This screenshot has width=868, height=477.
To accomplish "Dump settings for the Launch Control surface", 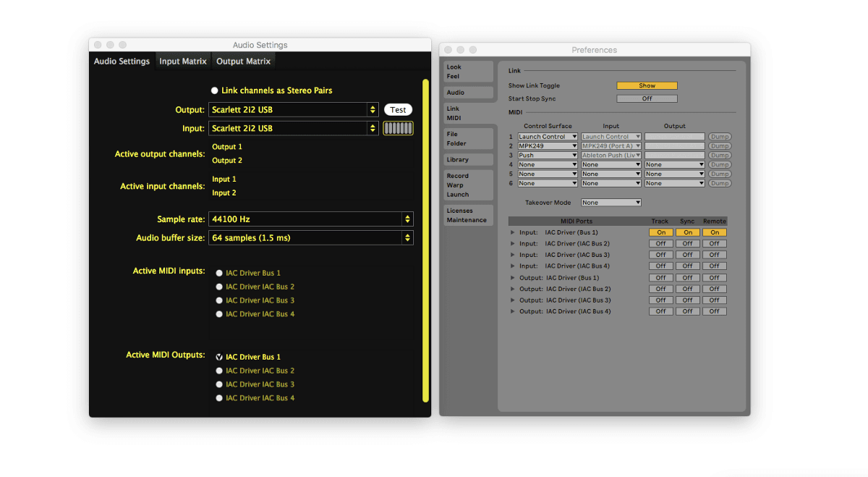I will 719,136.
